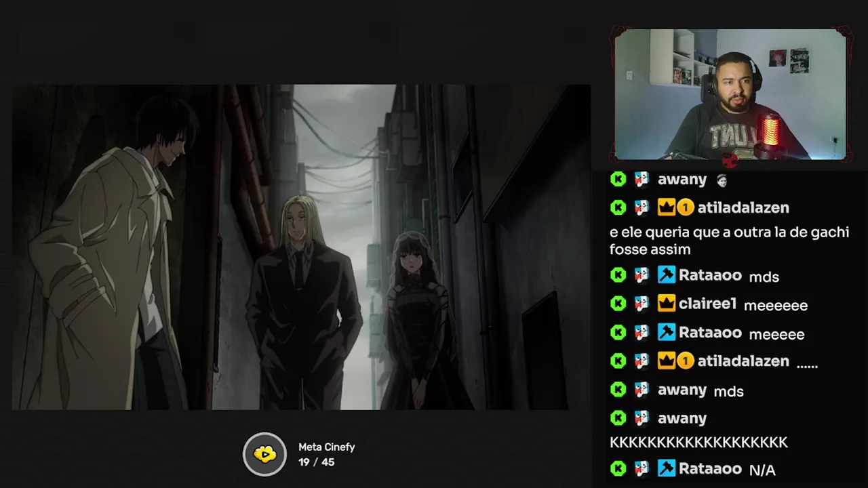Click channel badge on Rataaoo's 'meeeee' message
Screen dimensions: 868x488
point(642,332)
